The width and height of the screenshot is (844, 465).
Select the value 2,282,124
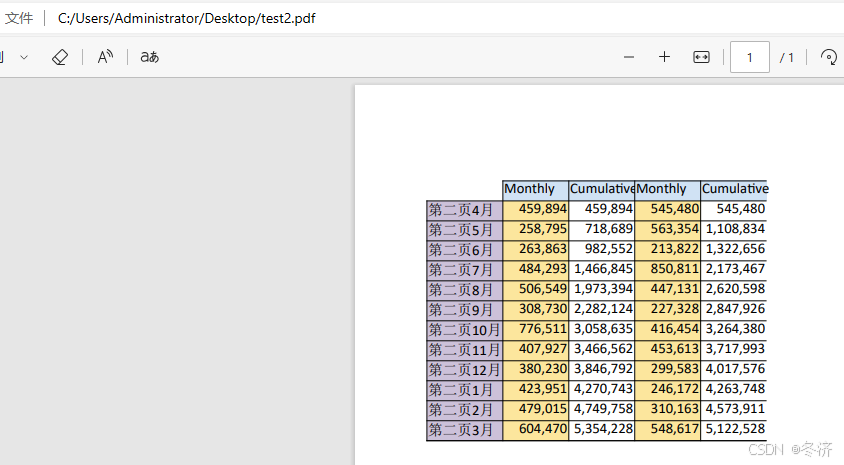tap(603, 308)
